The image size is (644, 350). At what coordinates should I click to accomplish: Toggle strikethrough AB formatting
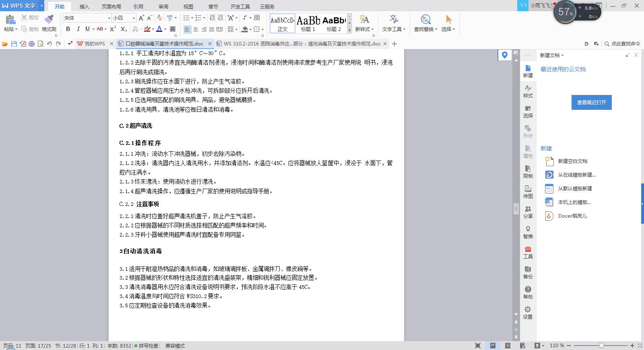(100, 29)
